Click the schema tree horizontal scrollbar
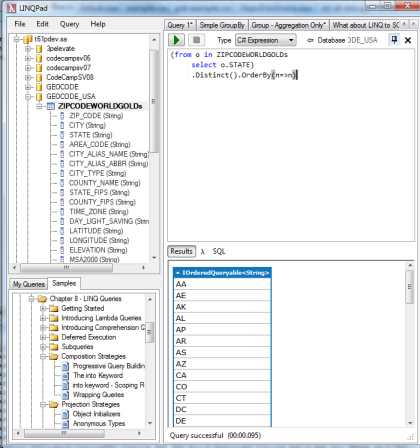420x448 pixels. tap(79, 268)
